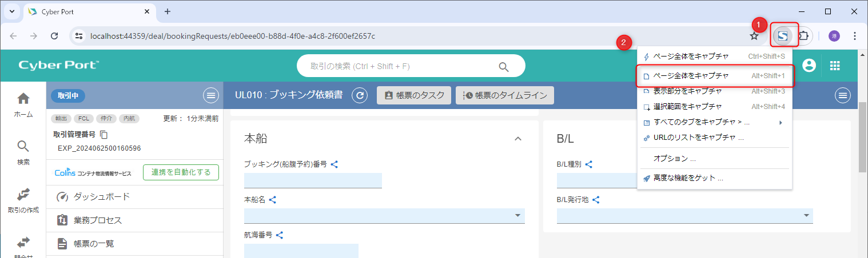Bookmark this page with star icon

754,36
